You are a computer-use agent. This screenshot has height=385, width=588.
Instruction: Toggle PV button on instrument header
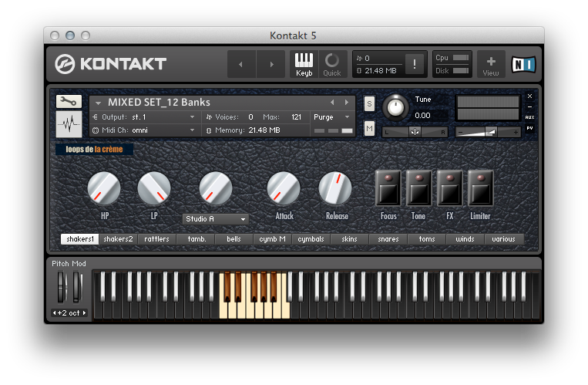tap(529, 128)
